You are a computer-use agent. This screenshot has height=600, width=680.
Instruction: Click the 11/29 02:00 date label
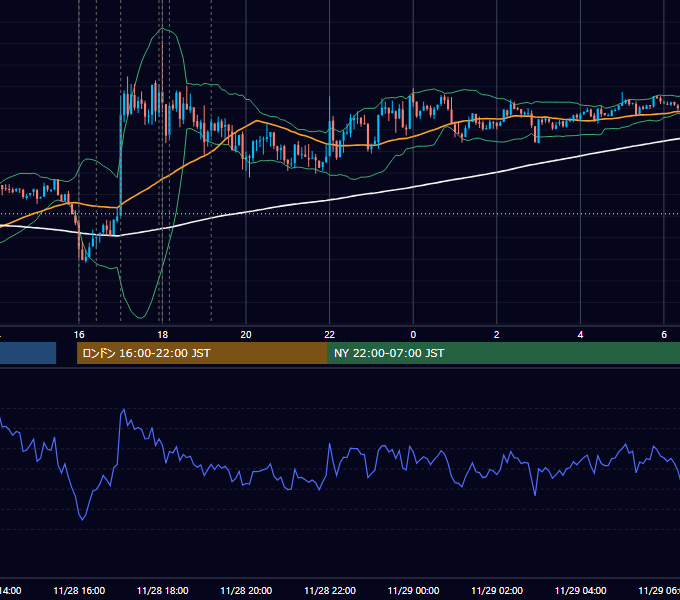(x=497, y=591)
